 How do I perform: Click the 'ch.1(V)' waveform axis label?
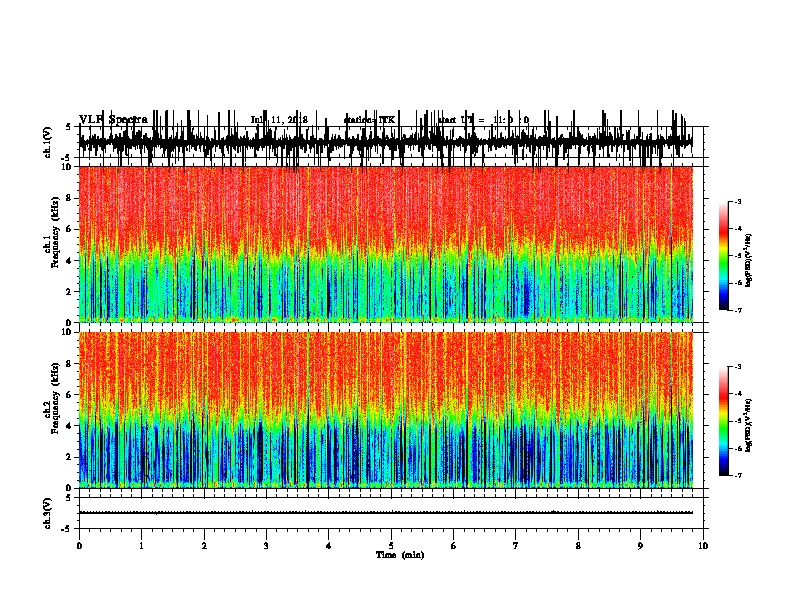pyautogui.click(x=48, y=142)
